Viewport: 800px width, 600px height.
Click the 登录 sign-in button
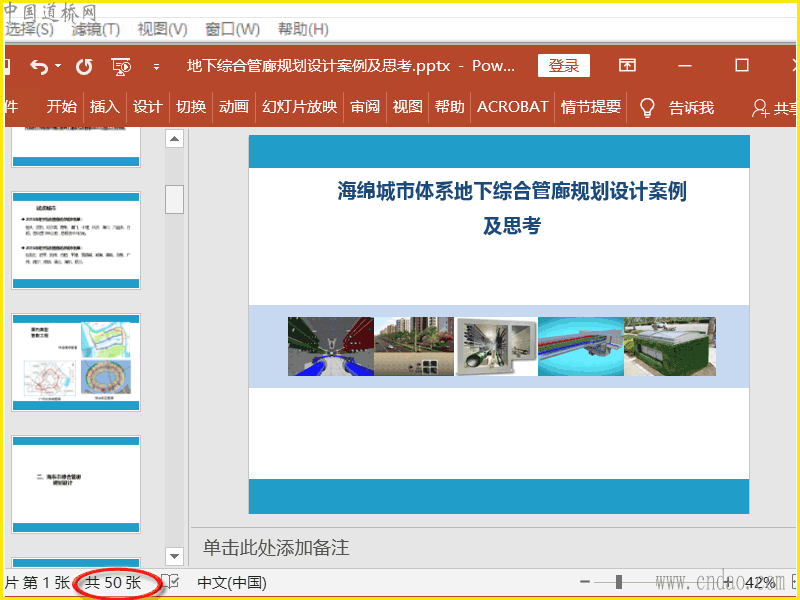(564, 65)
